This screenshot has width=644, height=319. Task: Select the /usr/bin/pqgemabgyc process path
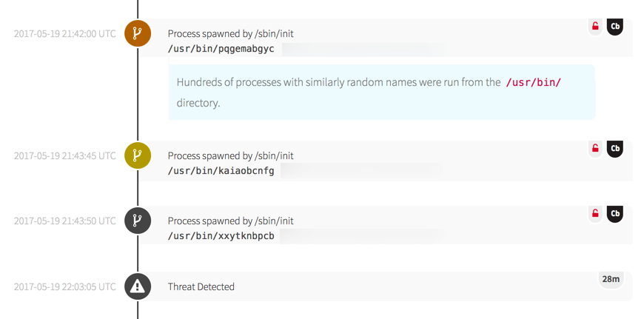click(x=221, y=49)
